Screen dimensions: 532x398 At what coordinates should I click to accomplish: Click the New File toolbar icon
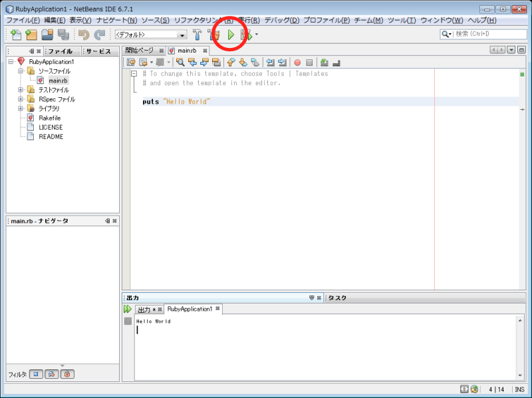coord(15,35)
